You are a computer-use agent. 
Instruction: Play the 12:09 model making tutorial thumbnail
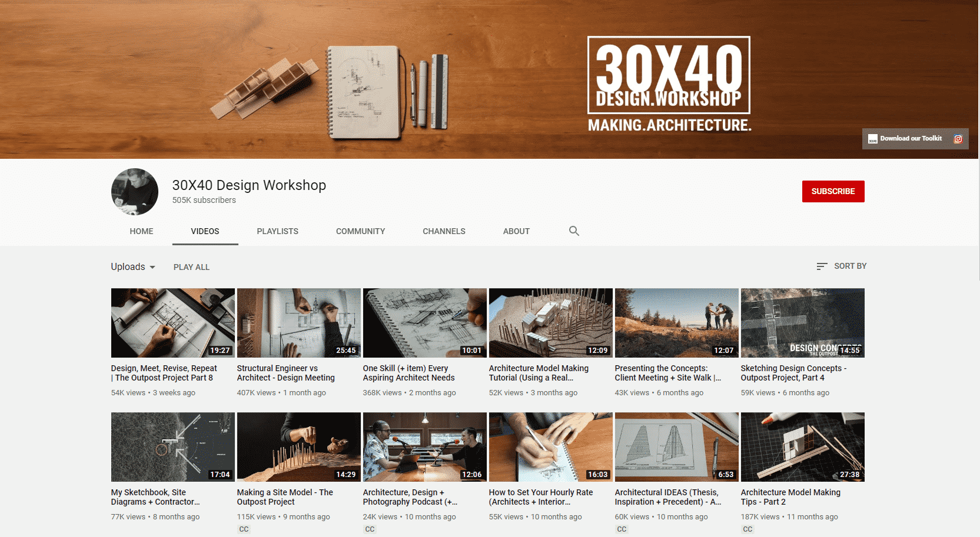coord(551,323)
